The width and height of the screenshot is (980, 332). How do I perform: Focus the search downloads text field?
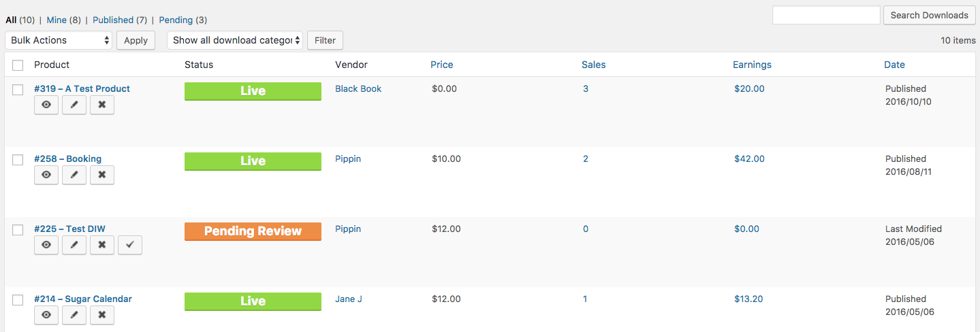click(825, 15)
